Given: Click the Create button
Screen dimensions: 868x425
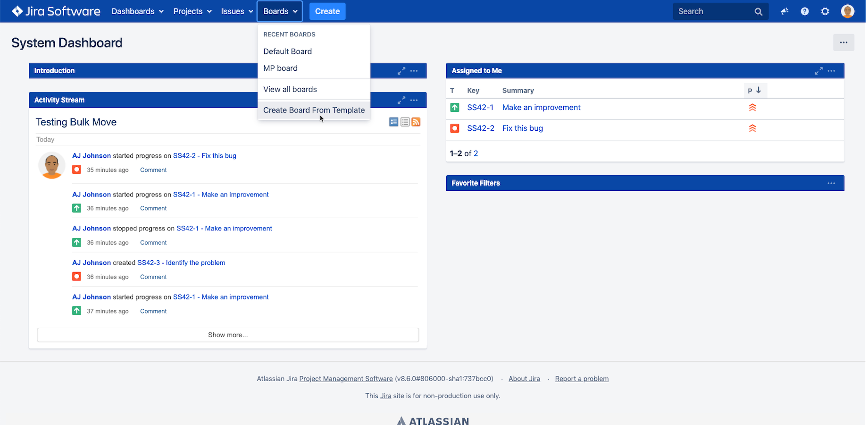Looking at the screenshot, I should (327, 11).
